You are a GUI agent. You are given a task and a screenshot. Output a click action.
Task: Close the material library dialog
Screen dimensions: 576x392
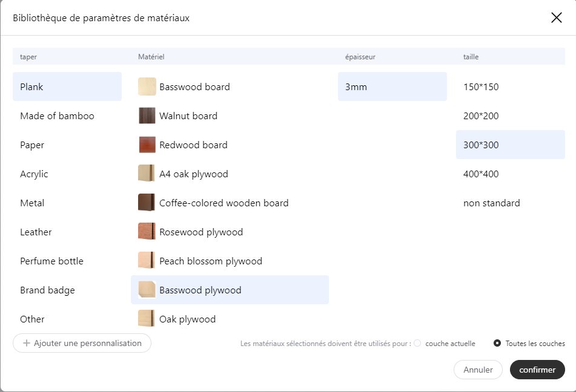pyautogui.click(x=557, y=18)
